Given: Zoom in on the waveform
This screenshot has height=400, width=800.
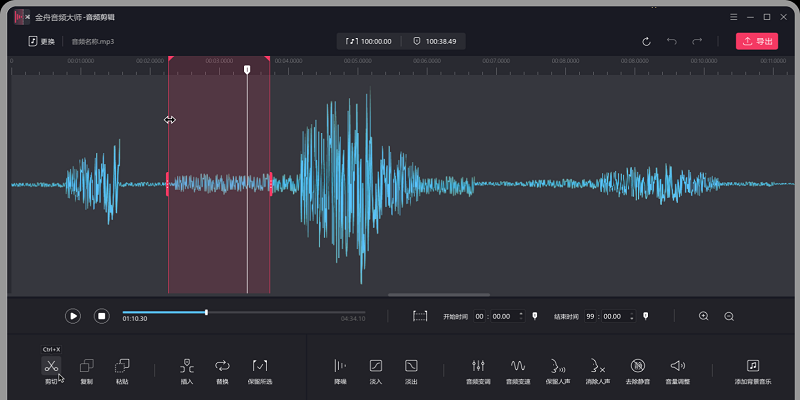Looking at the screenshot, I should point(704,316).
